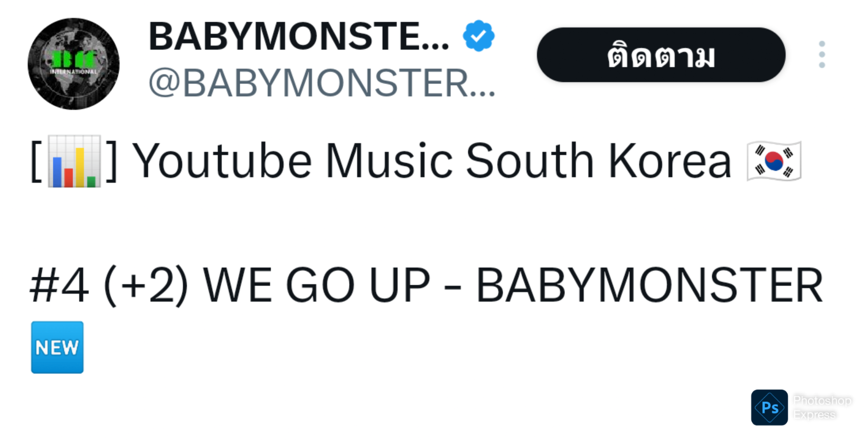Click BABYMONSTER artist name in tweet body
The image size is (868, 440).
pos(649,286)
